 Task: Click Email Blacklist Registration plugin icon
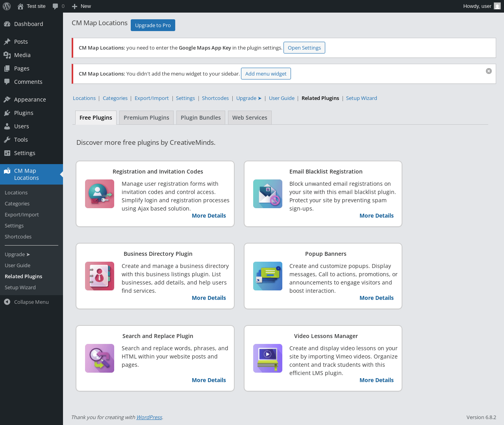pyautogui.click(x=268, y=194)
